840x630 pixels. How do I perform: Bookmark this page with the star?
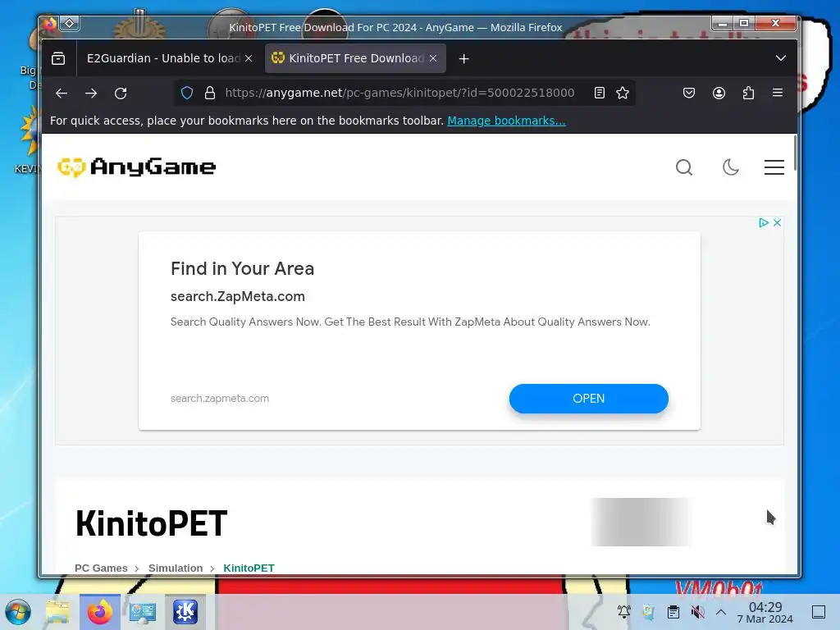623,94
